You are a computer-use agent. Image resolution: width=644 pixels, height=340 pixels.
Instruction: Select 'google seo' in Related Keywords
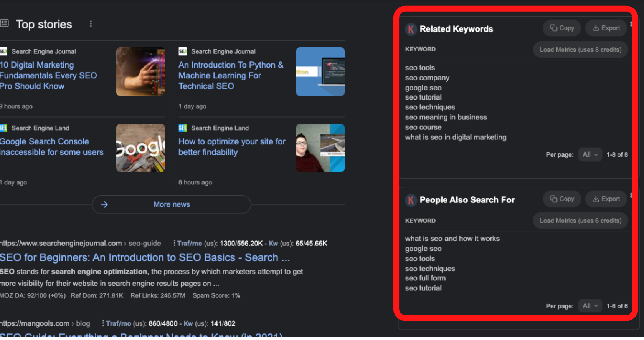click(423, 88)
